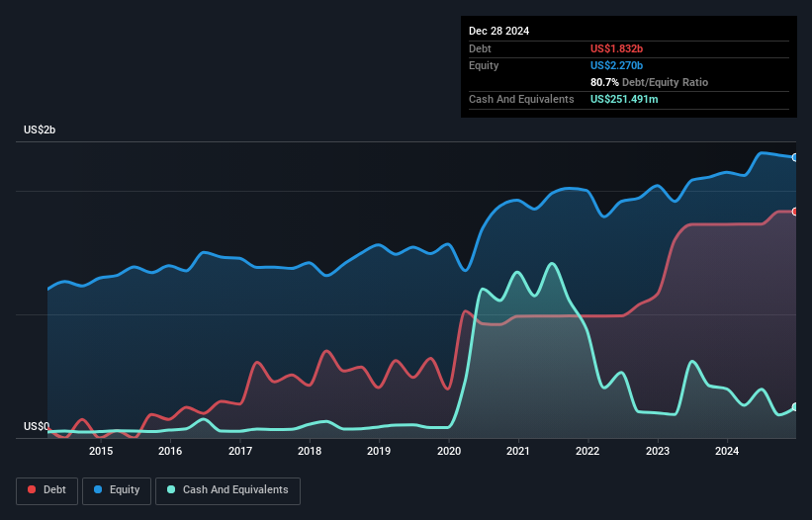Click the teal Cash And Equivalents legend dot
Image resolution: width=812 pixels, height=520 pixels.
(x=172, y=490)
